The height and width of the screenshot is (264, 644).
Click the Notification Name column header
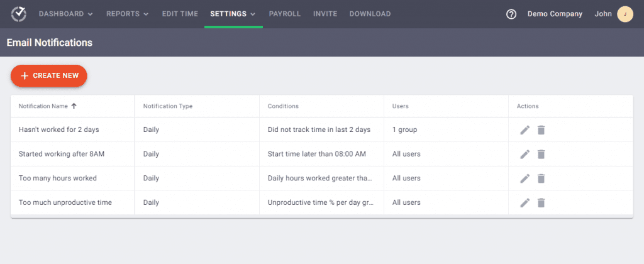(43, 106)
